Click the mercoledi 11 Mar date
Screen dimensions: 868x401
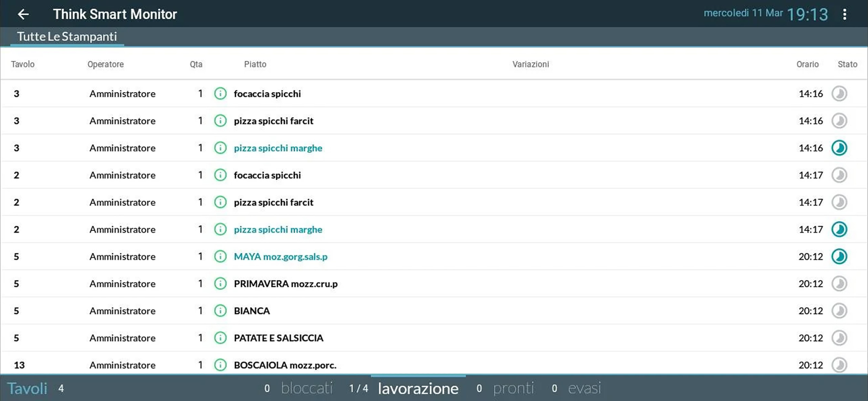(743, 13)
